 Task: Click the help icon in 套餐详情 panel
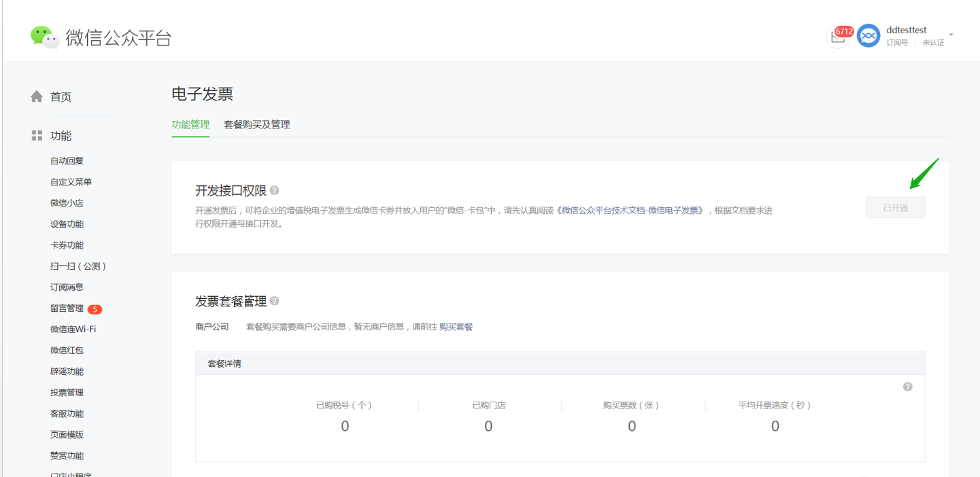tap(907, 387)
